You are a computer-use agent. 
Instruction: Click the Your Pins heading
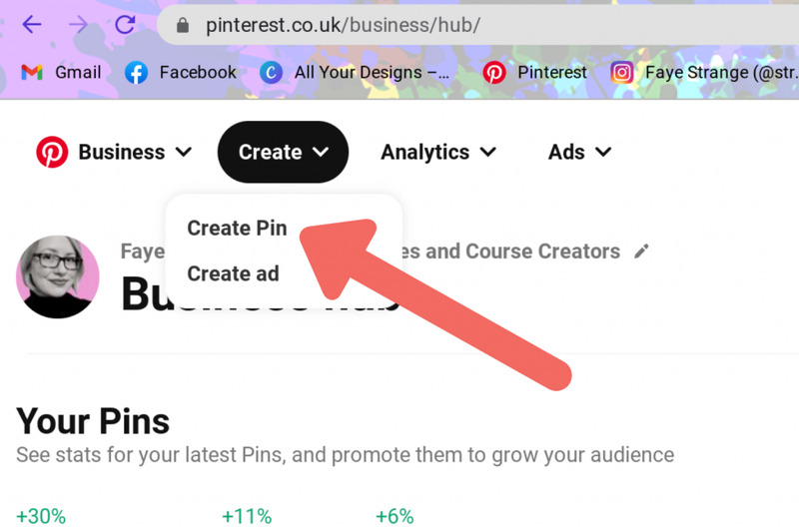93,420
